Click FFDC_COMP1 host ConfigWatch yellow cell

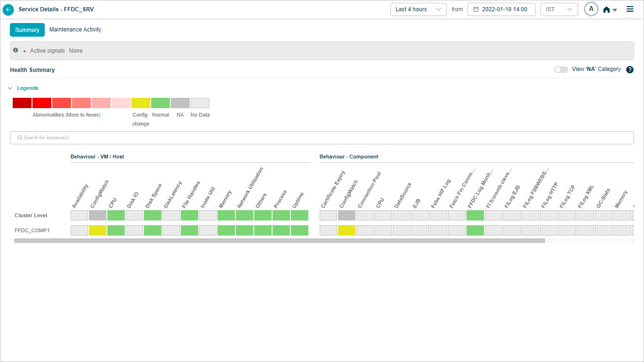tap(97, 230)
